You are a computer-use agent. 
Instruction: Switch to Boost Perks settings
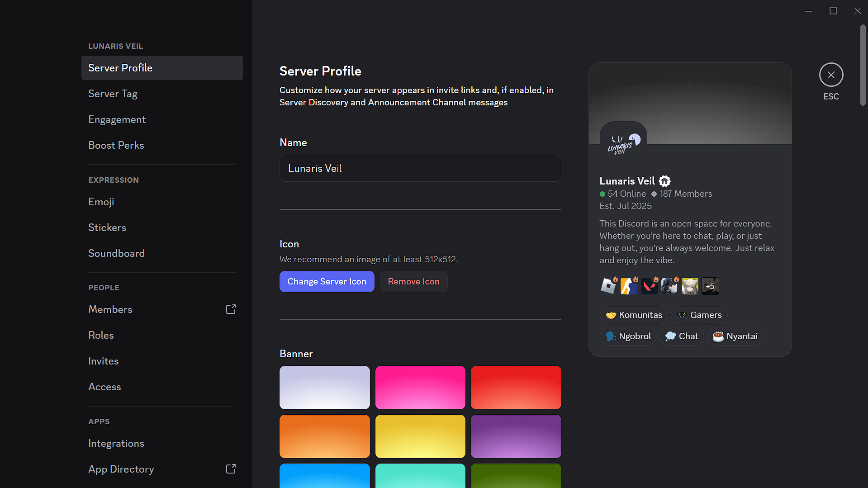coord(162,145)
